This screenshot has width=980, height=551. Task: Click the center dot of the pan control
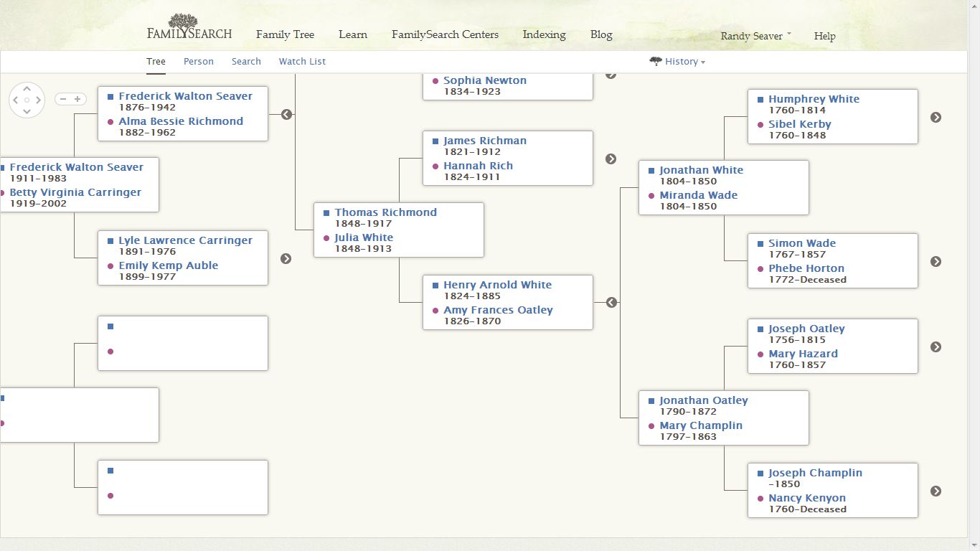point(27,100)
